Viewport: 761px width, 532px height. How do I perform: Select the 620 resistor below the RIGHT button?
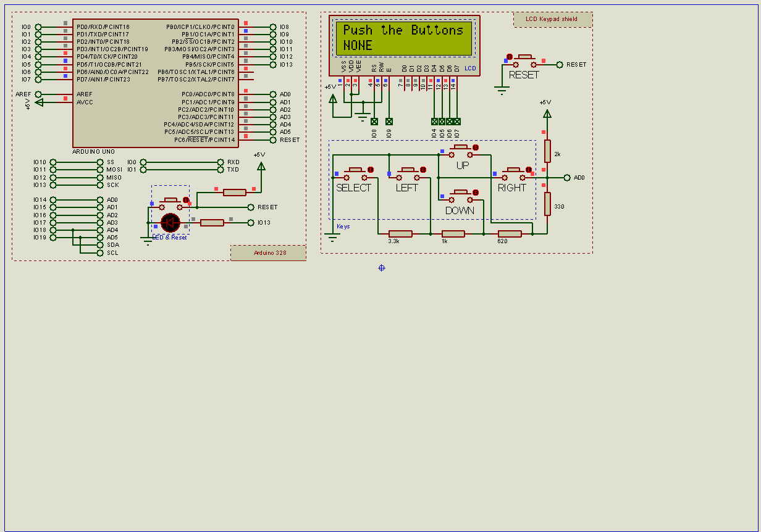pyautogui.click(x=508, y=233)
